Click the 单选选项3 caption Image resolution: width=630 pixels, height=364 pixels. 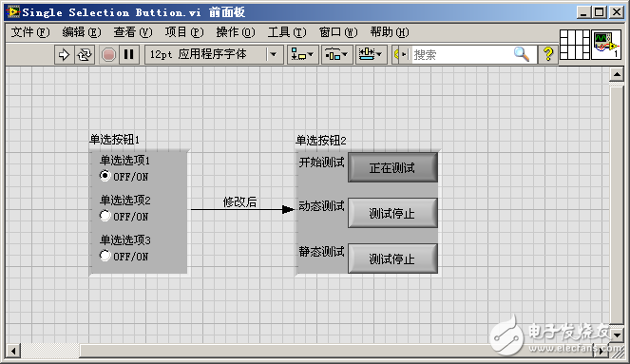[x=125, y=239]
